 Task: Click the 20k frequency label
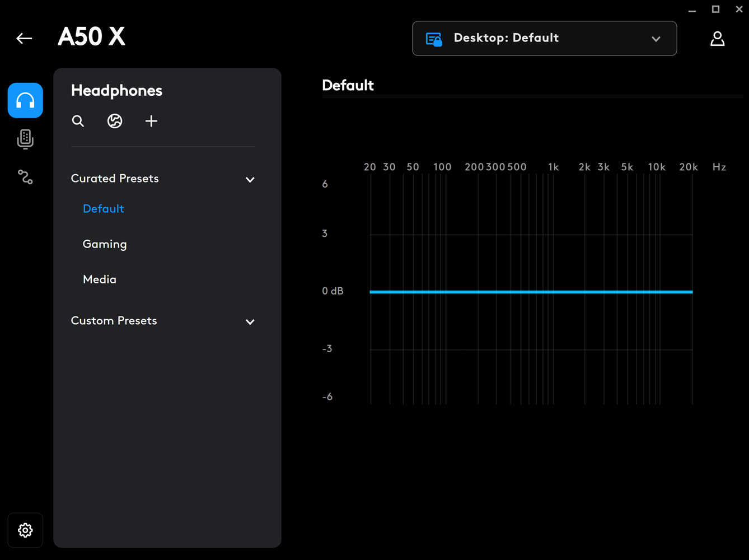[689, 167]
